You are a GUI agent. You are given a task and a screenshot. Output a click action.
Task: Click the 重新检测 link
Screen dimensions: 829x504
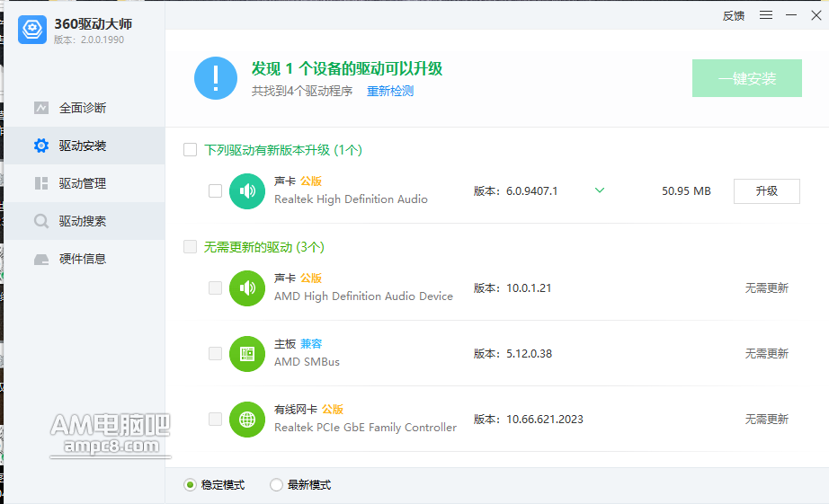(x=390, y=91)
